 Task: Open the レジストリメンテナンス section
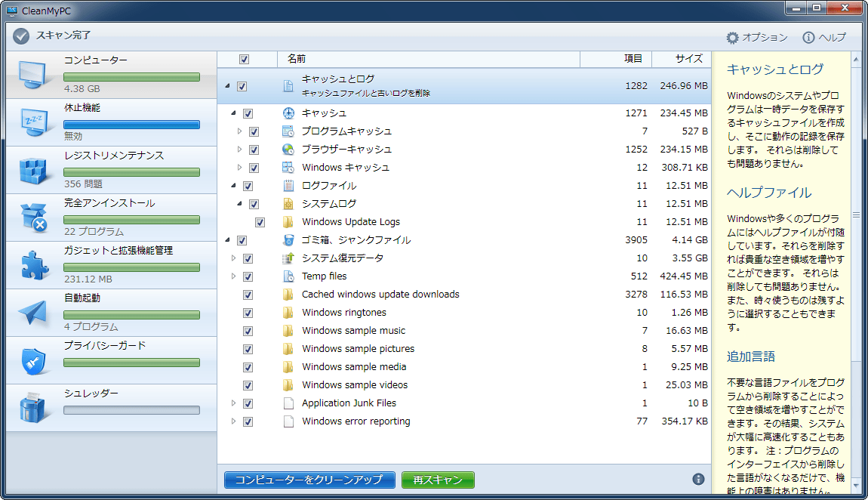(111, 170)
